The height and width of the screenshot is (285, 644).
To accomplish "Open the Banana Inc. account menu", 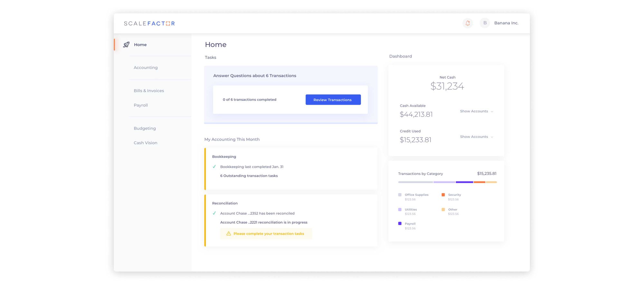I will (x=506, y=23).
